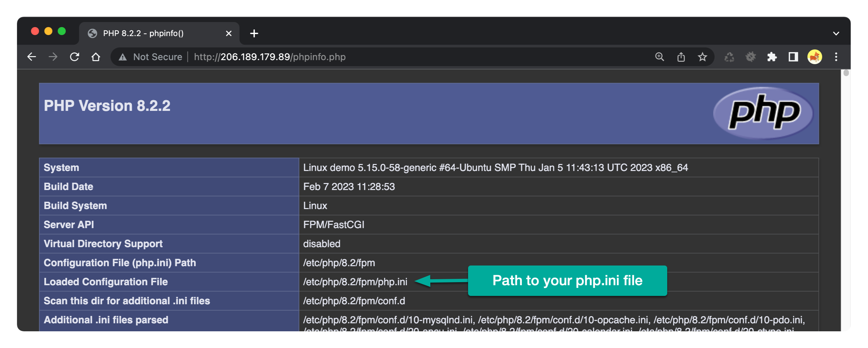868x348 pixels.
Task: Maximize the browser window with green button
Action: (x=62, y=31)
